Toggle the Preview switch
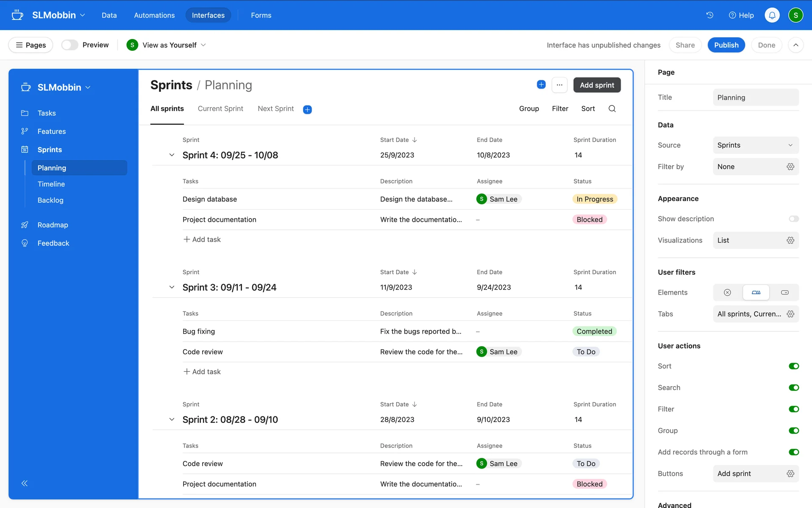This screenshot has height=508, width=812. coord(70,45)
